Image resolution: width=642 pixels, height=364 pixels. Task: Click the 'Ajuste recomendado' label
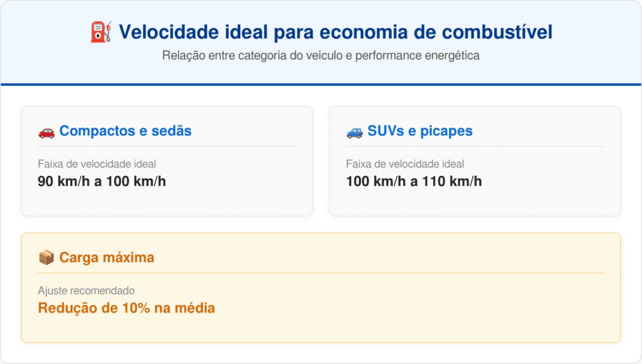(x=86, y=291)
